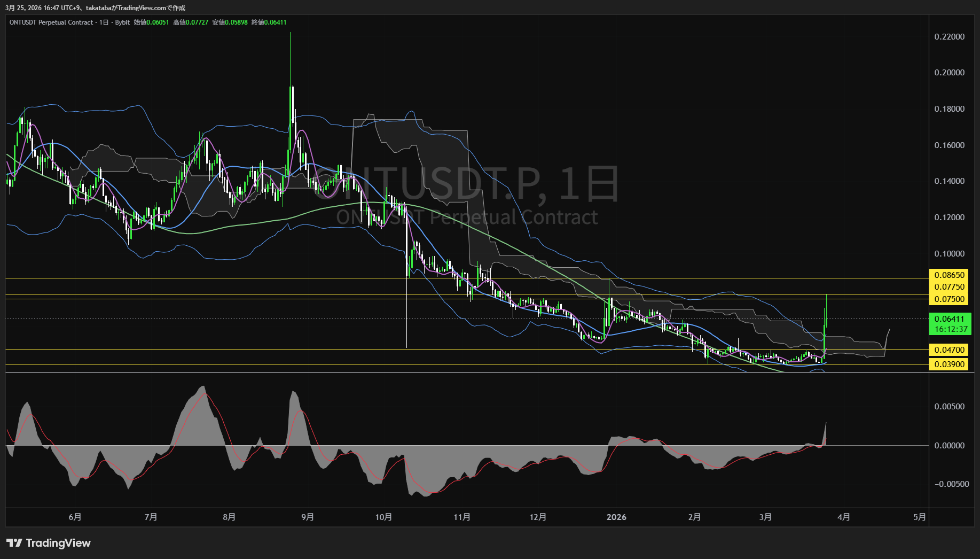
Task: Select the 0.03900 yellow price level label
Action: pyautogui.click(x=949, y=364)
